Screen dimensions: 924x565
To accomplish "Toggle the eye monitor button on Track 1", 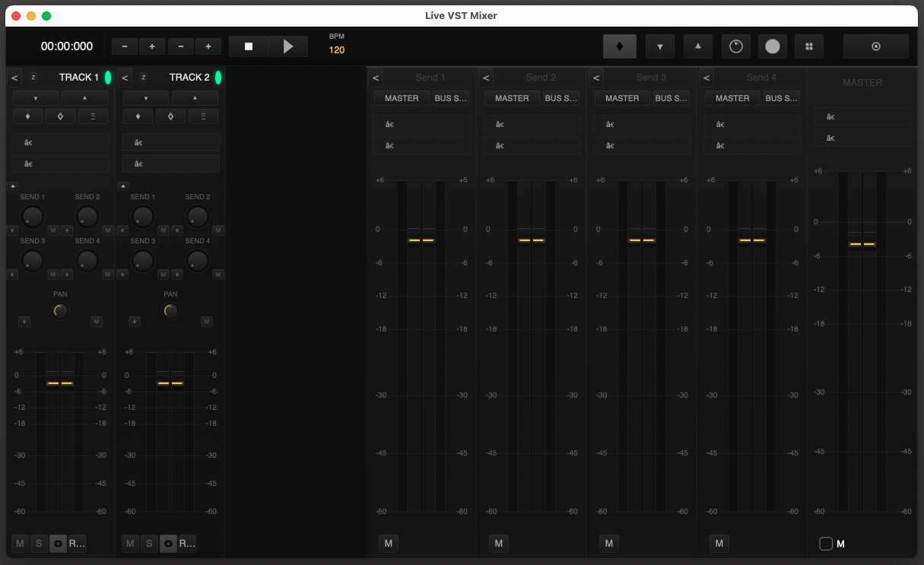I will tap(58, 543).
